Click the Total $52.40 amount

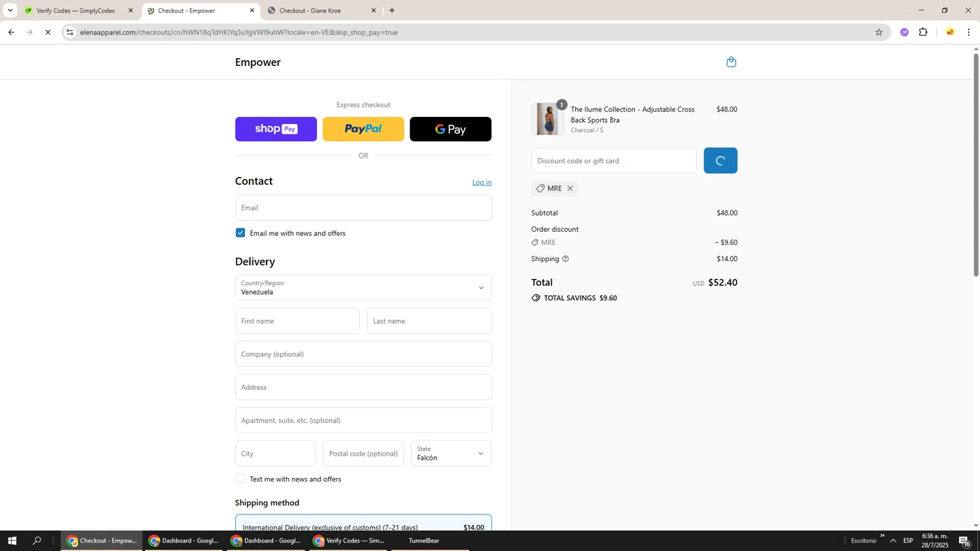tap(723, 283)
